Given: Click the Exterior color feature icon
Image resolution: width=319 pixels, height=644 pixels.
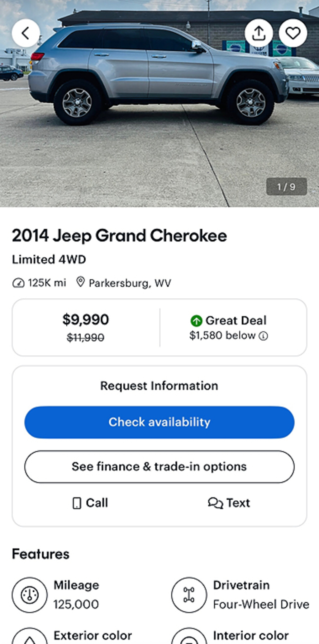Looking at the screenshot, I should click(x=30, y=638).
